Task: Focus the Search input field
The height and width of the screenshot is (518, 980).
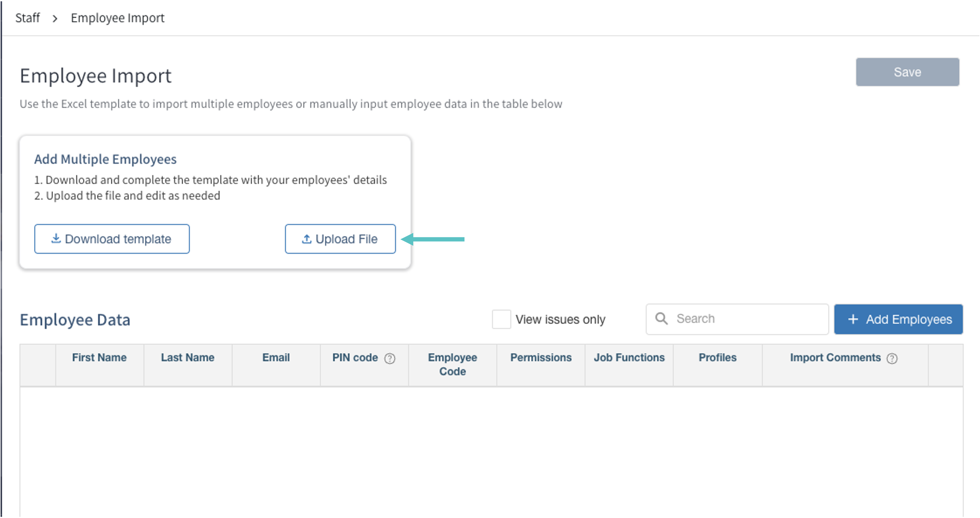Action: click(x=746, y=319)
